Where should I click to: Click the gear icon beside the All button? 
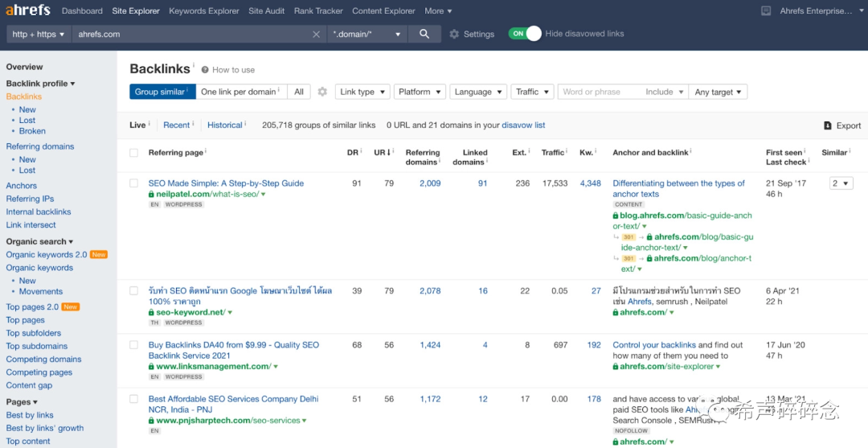tap(322, 92)
